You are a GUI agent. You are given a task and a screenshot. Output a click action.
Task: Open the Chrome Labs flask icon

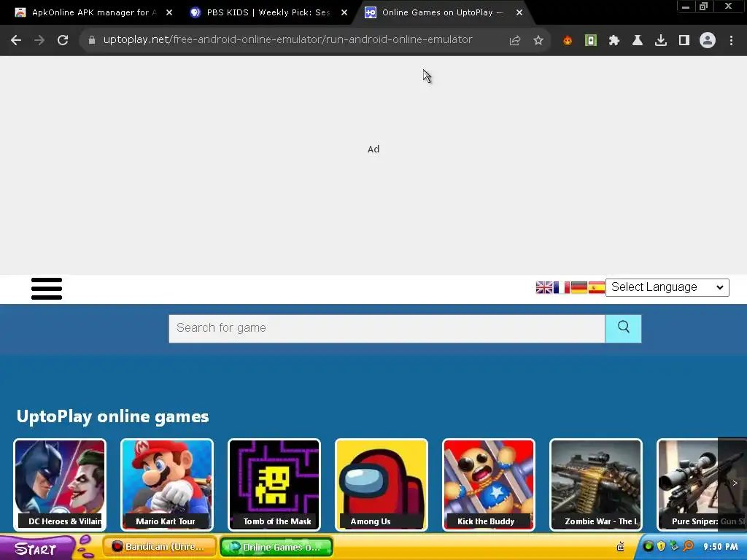[x=637, y=41]
